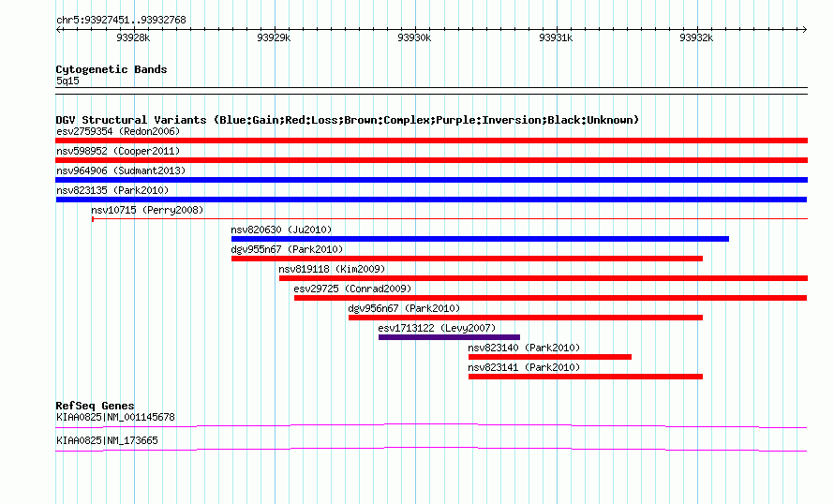Open the nsv598952 (Cooper2011) label
The height and width of the screenshot is (504, 834).
click(118, 151)
